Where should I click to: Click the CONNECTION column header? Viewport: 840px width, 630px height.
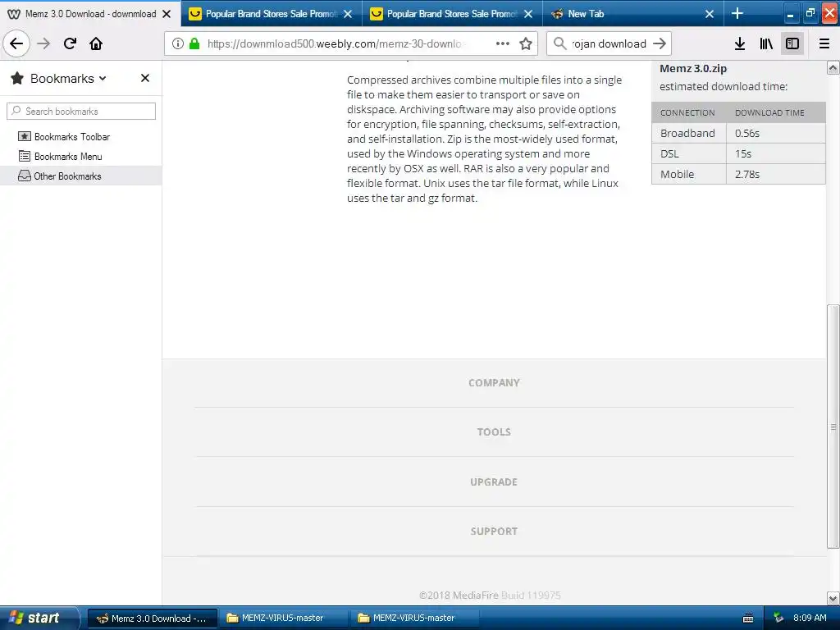687,112
